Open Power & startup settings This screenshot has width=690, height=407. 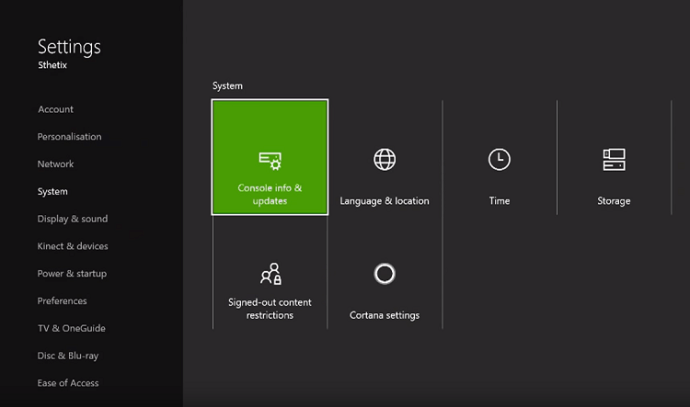click(x=72, y=274)
